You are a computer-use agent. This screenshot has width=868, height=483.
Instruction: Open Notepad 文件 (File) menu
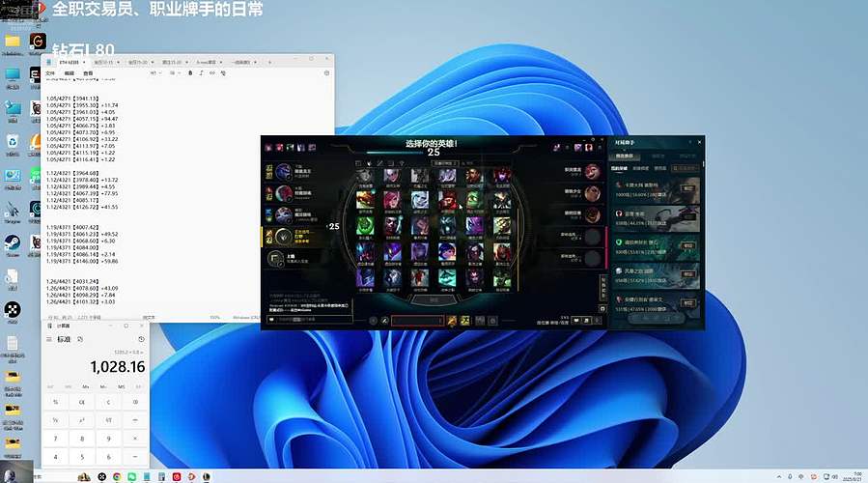tap(50, 73)
